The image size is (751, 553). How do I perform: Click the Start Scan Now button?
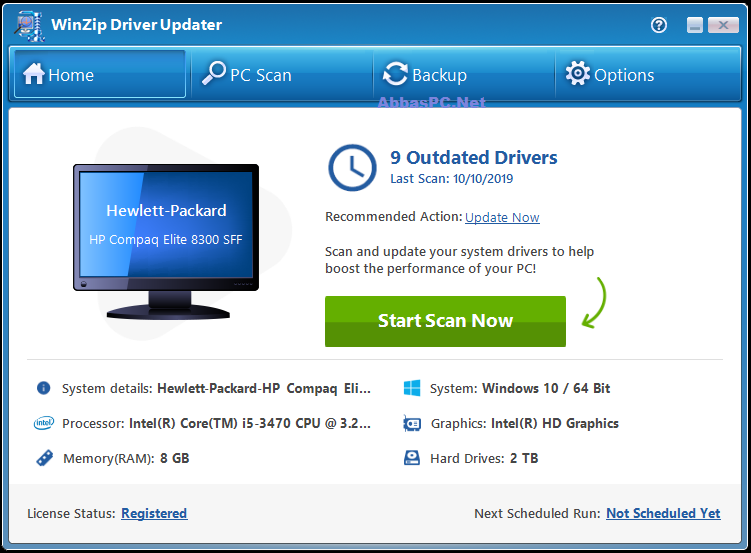[445, 321]
